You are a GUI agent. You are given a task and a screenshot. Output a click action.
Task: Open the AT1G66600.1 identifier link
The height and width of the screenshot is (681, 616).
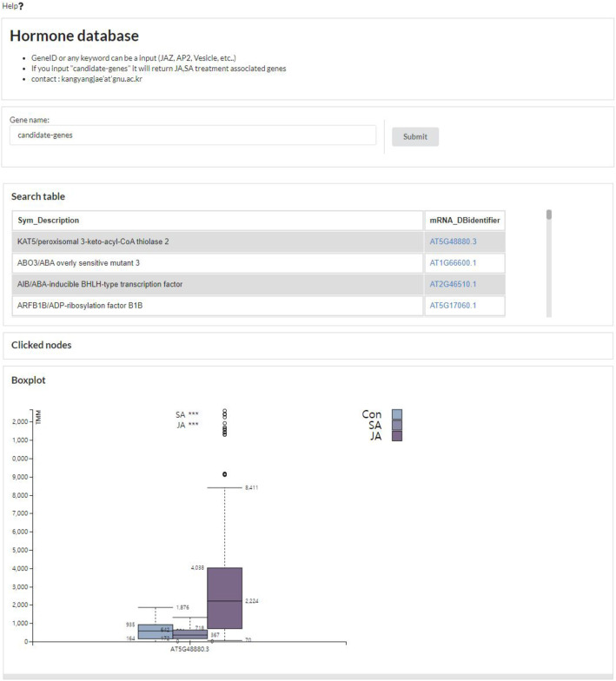pyautogui.click(x=453, y=262)
